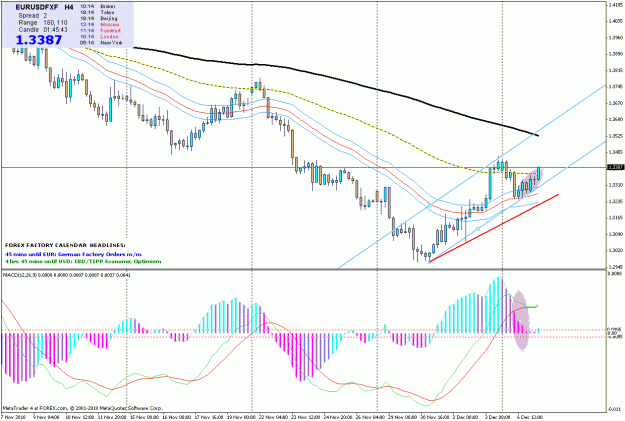Select the Frankfurt time row
The height and width of the screenshot is (421, 625).
pyautogui.click(x=100, y=31)
